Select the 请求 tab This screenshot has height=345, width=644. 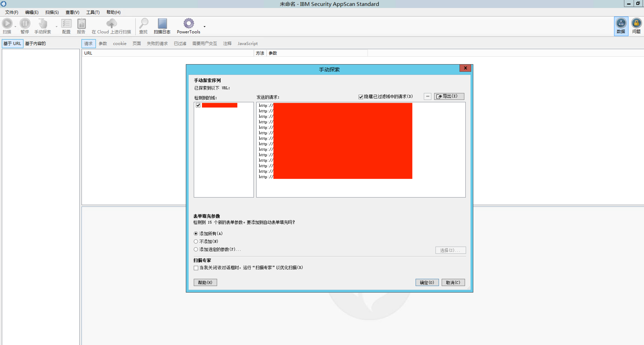click(88, 43)
